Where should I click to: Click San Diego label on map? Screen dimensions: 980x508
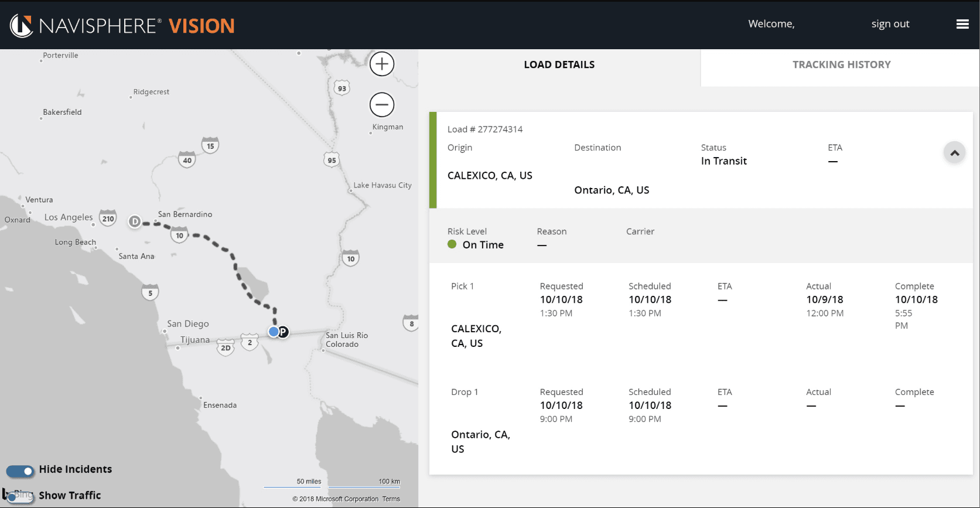click(x=188, y=324)
